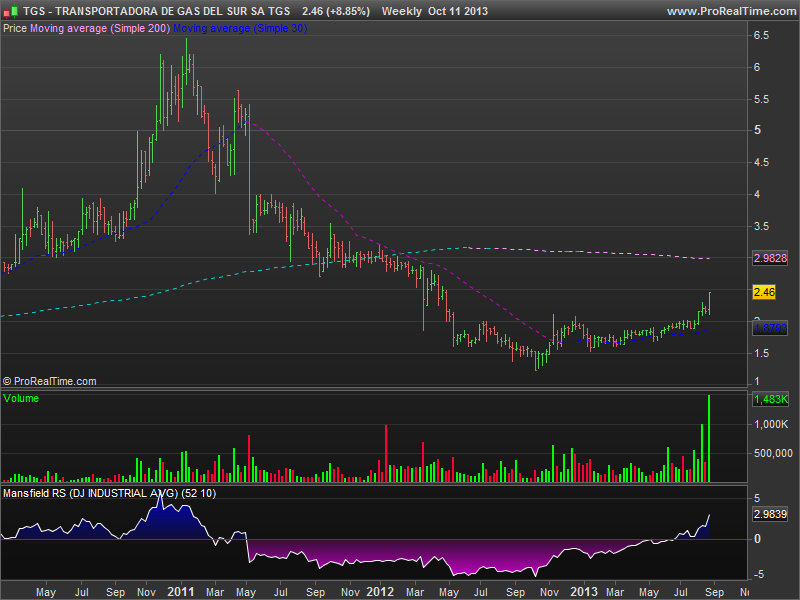This screenshot has width=800, height=600.
Task: Click the green 1,483K volume value tag
Action: pos(770,399)
